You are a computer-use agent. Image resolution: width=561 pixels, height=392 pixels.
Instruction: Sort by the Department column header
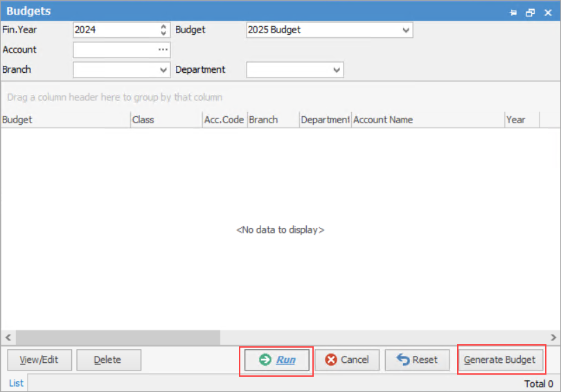[326, 120]
